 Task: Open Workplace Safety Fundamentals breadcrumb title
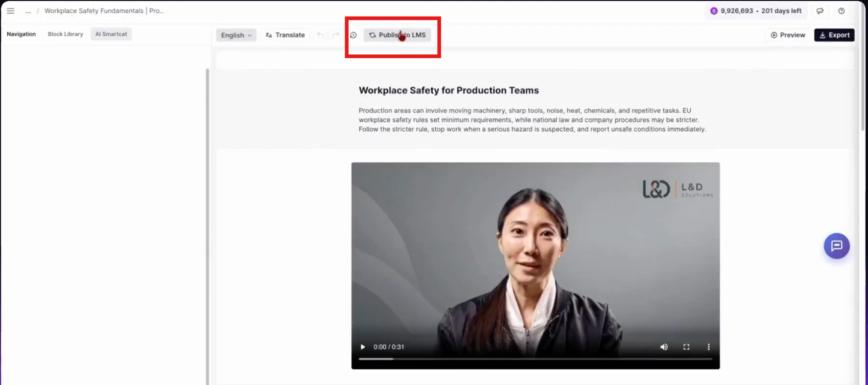pos(104,11)
